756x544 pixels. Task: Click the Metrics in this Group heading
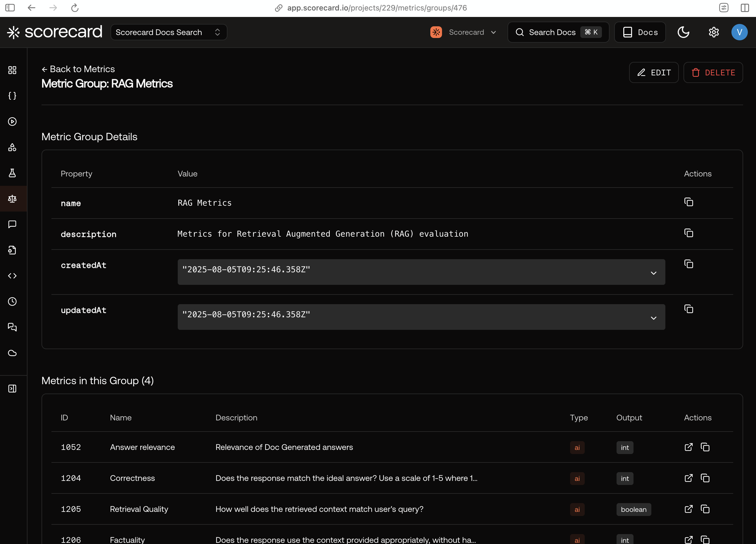click(x=97, y=380)
